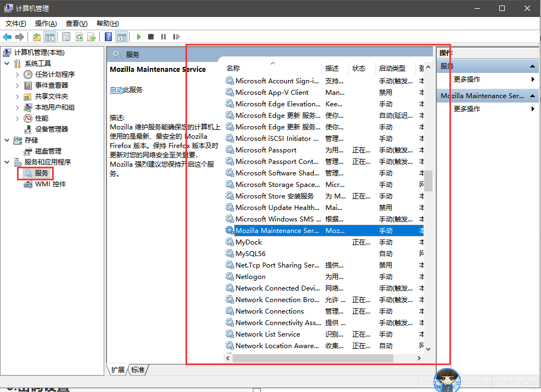
Task: Select 事件查看器 tree item
Action: coord(52,86)
